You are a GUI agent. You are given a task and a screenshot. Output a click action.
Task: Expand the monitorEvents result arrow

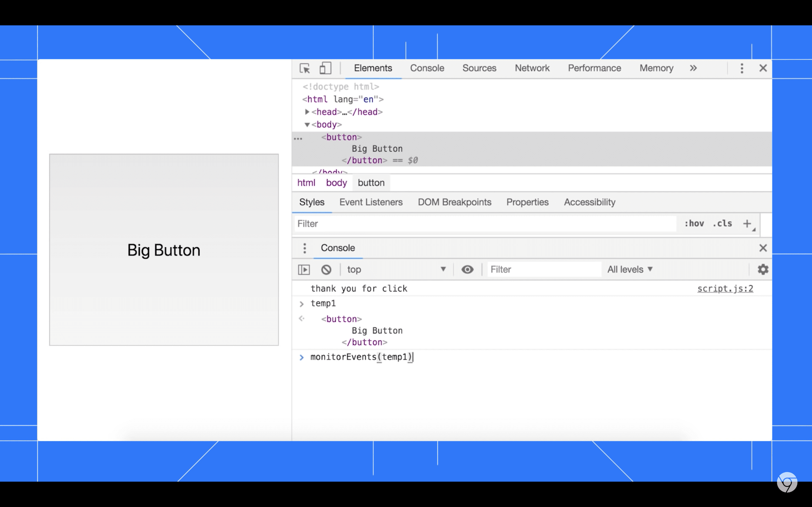point(302,357)
